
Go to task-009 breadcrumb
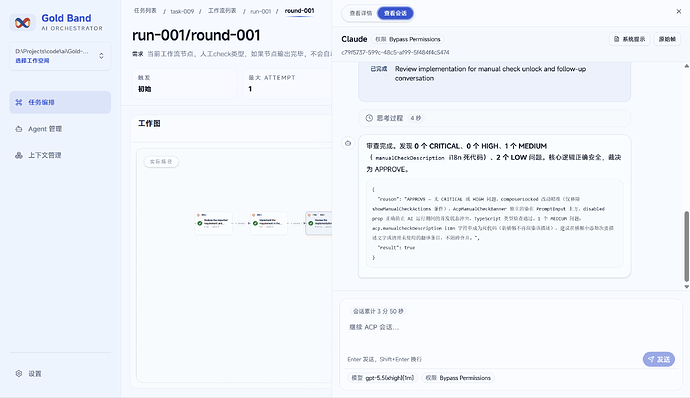click(182, 11)
